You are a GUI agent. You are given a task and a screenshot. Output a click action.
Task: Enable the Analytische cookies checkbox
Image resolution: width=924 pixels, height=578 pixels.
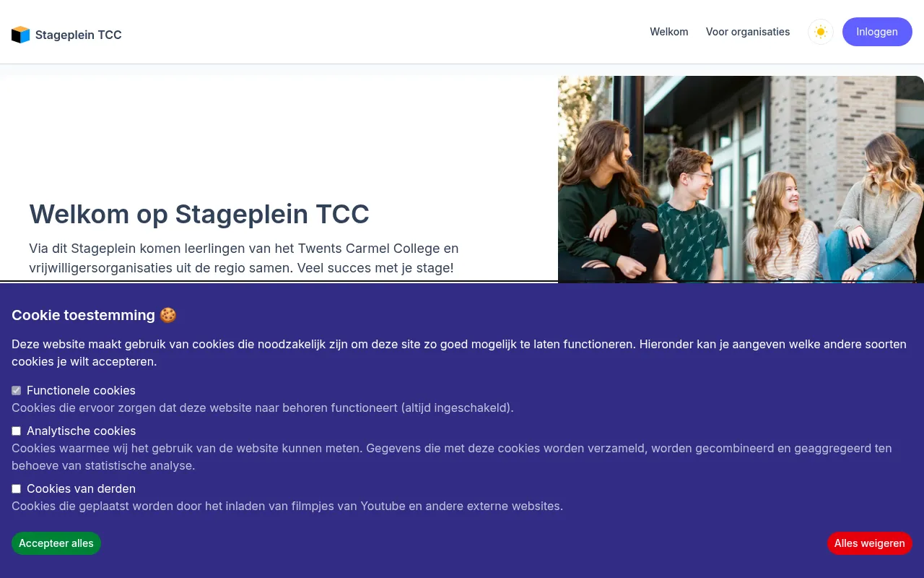point(16,431)
